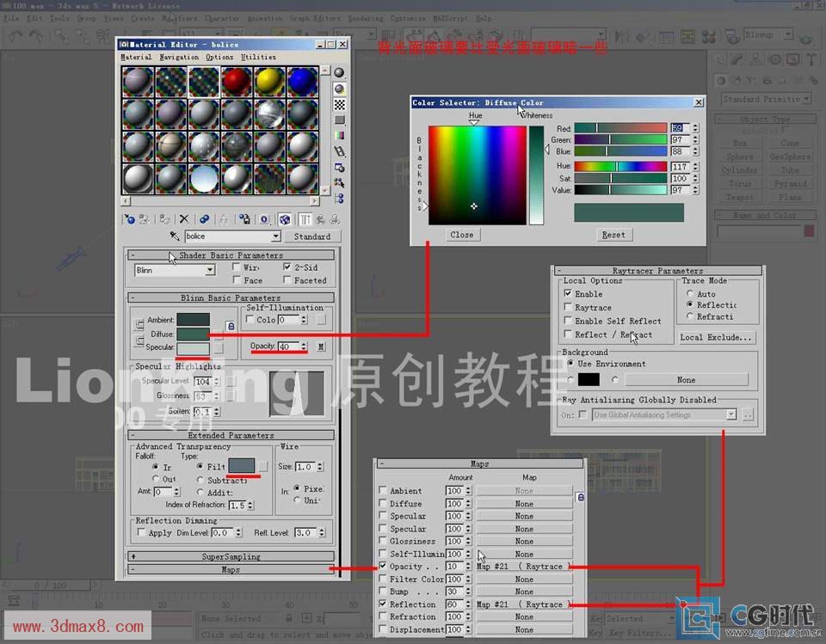Close the Color Selector with Close button
The height and width of the screenshot is (644, 826).
(462, 235)
